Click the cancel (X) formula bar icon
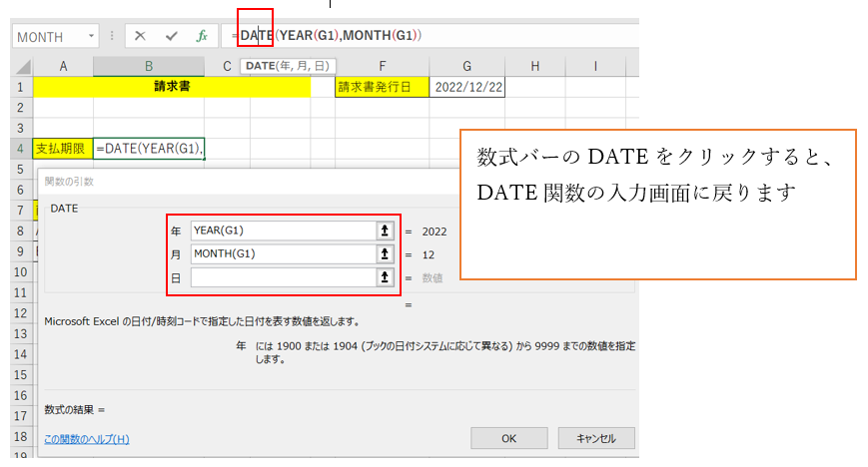868x467 pixels. [x=140, y=36]
